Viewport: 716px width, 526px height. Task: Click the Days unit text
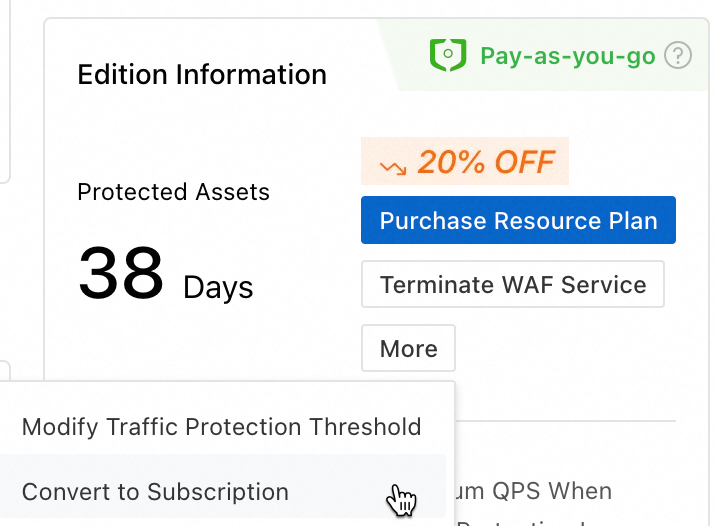(x=218, y=288)
